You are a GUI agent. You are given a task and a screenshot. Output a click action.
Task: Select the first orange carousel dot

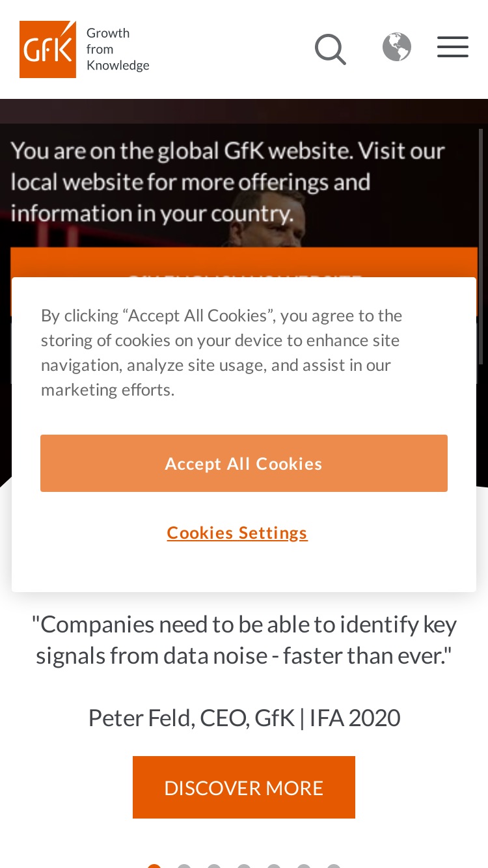click(x=154, y=865)
